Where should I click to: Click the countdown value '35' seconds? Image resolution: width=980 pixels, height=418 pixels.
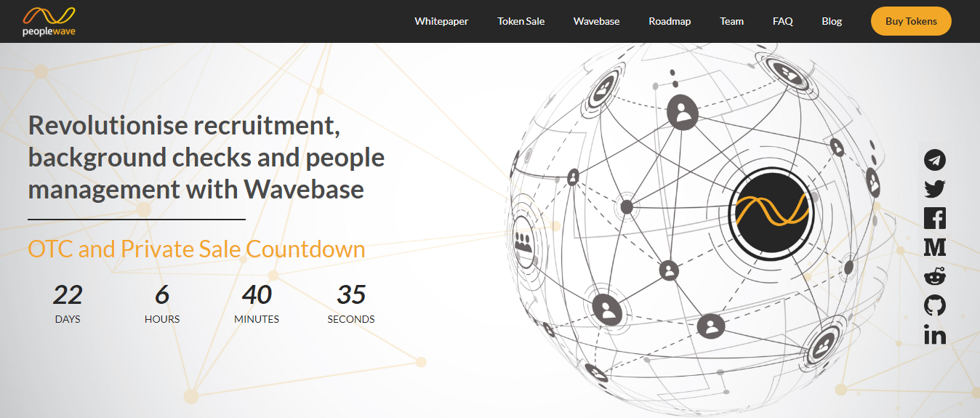(351, 294)
